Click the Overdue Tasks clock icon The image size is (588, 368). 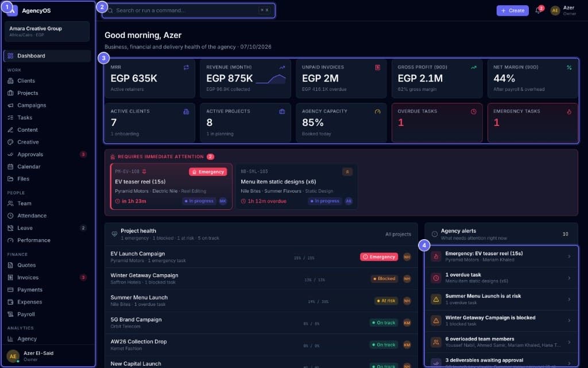pyautogui.click(x=474, y=112)
